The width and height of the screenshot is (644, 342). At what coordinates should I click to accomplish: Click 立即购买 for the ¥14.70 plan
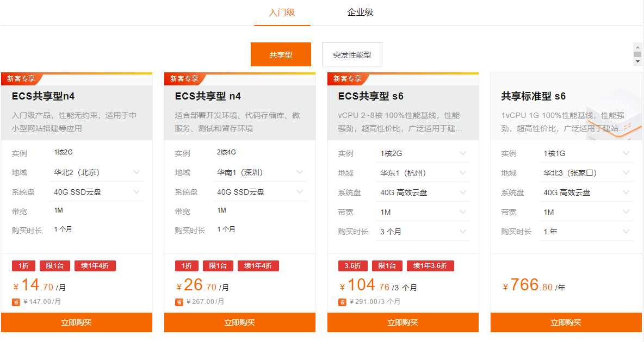[76, 322]
